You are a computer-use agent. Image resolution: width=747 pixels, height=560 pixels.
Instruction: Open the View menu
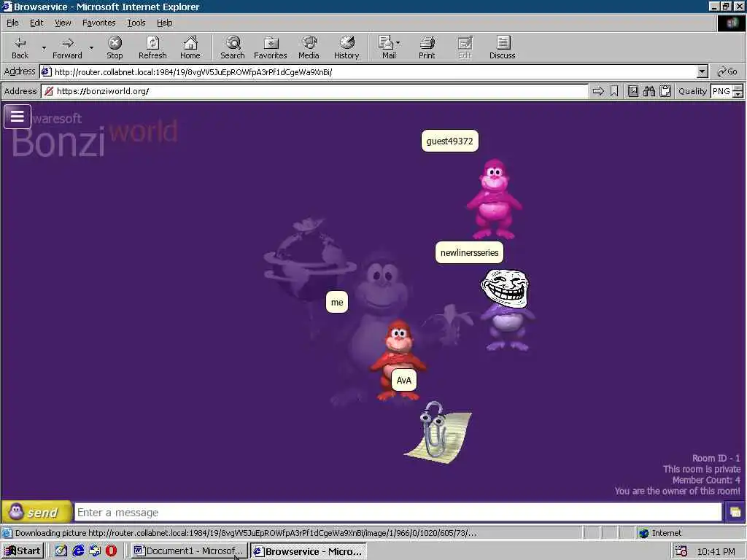[63, 23]
